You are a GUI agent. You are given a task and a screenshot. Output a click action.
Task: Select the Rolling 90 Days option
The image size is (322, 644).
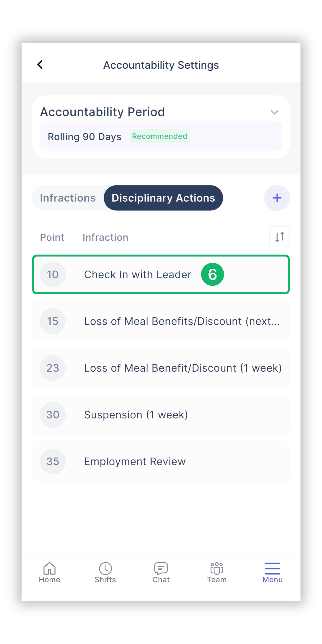pos(161,136)
